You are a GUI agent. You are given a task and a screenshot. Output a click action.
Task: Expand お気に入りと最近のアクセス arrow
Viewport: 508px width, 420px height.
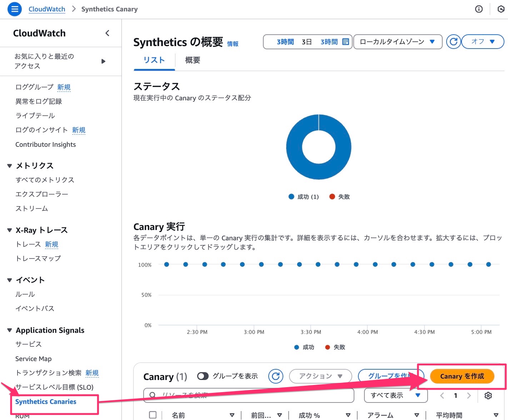103,61
